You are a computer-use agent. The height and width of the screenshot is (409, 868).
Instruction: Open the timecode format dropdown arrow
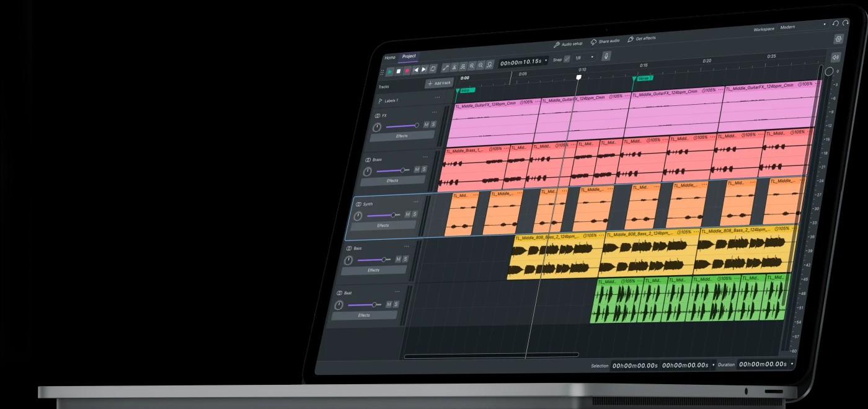tap(546, 61)
